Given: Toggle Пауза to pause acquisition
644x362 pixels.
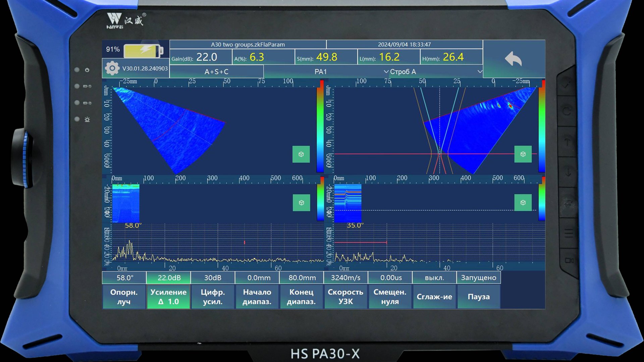Looking at the screenshot, I should (x=479, y=297).
